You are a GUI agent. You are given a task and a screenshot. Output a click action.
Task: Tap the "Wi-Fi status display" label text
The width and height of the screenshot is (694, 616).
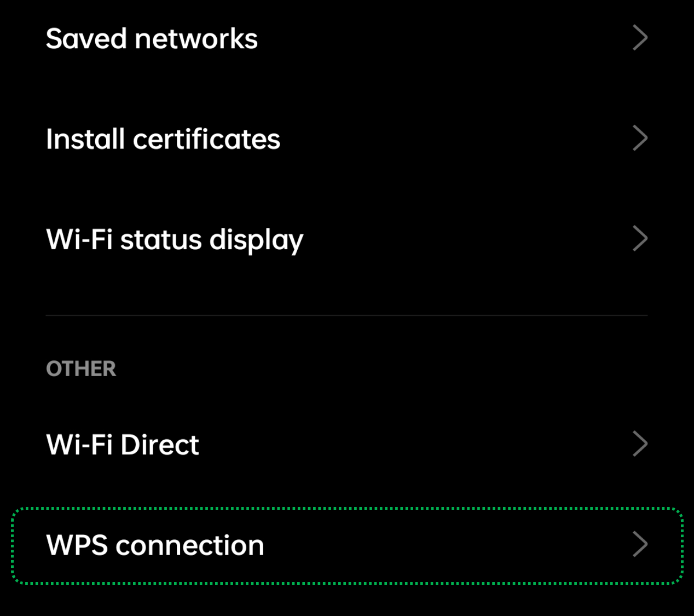pos(175,240)
